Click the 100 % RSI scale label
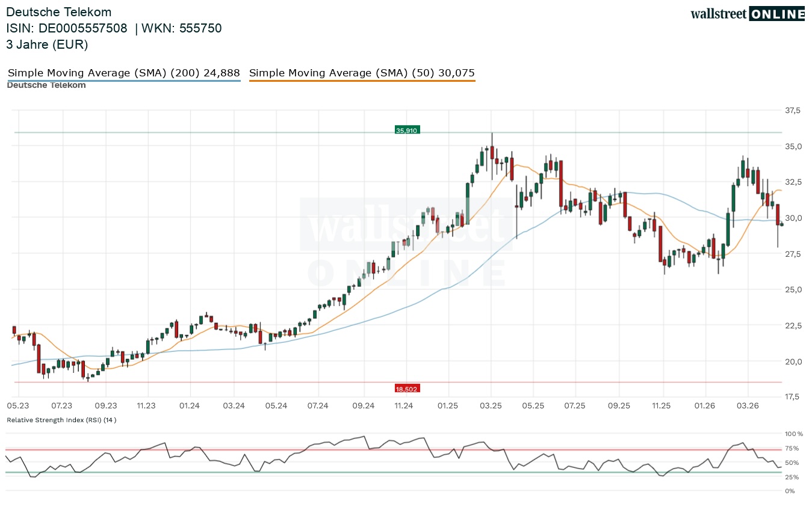The height and width of the screenshot is (507, 812). tap(793, 434)
